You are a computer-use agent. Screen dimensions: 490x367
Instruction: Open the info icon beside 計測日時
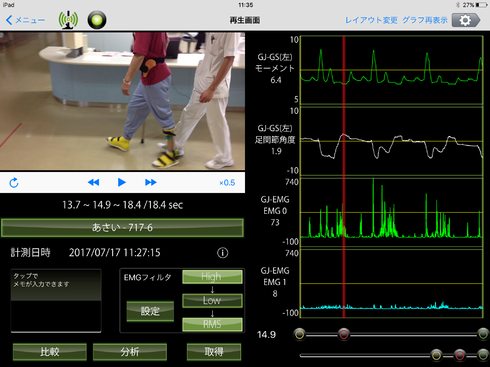pos(223,253)
